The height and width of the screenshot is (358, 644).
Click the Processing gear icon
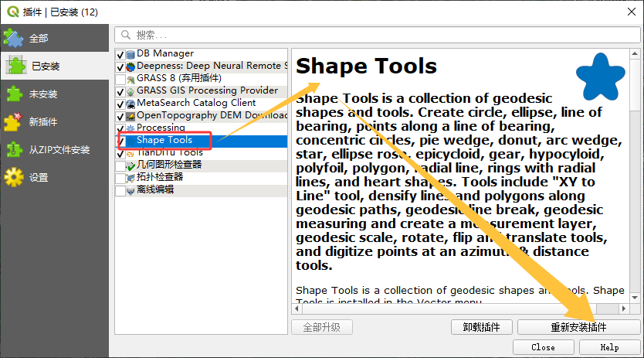click(130, 128)
